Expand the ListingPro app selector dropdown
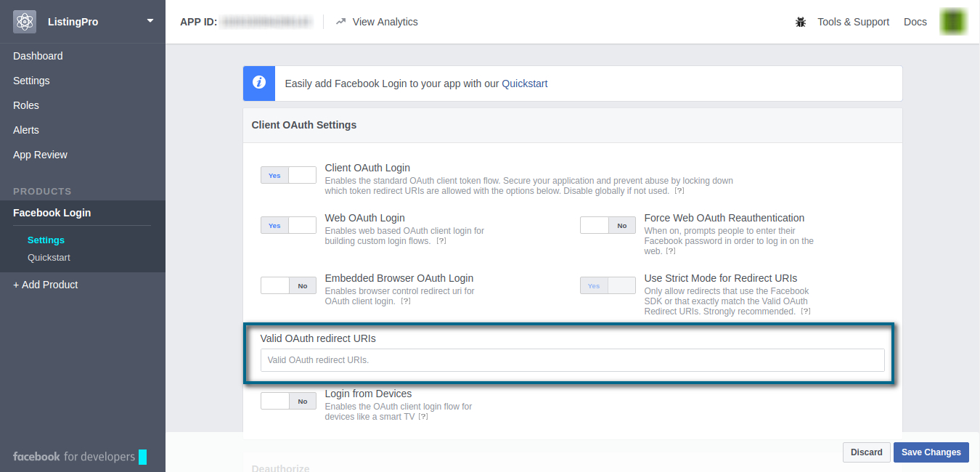The width and height of the screenshot is (980, 472). tap(150, 21)
